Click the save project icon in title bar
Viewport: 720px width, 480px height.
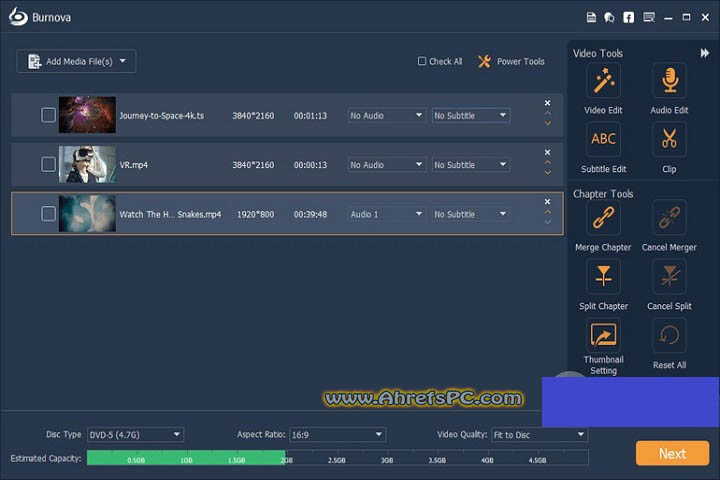point(591,17)
